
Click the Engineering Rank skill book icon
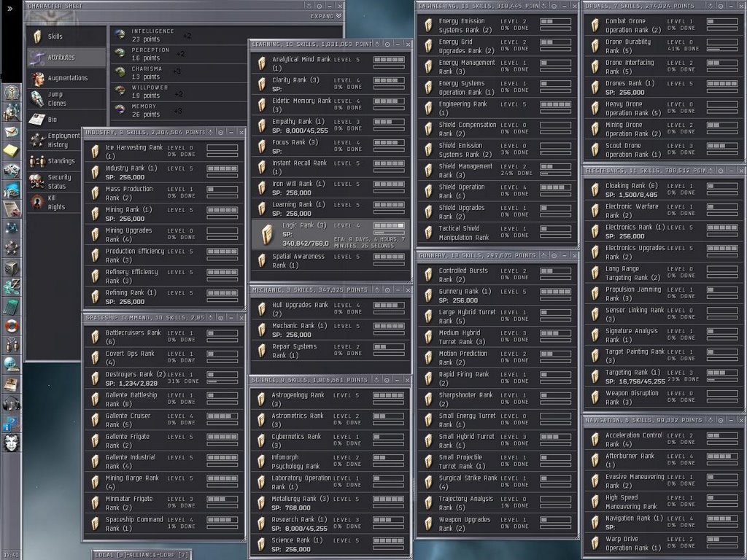[428, 109]
